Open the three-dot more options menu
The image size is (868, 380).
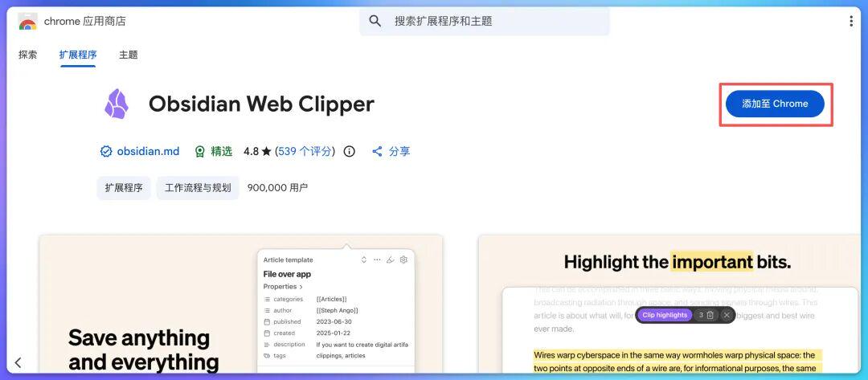coord(851,22)
